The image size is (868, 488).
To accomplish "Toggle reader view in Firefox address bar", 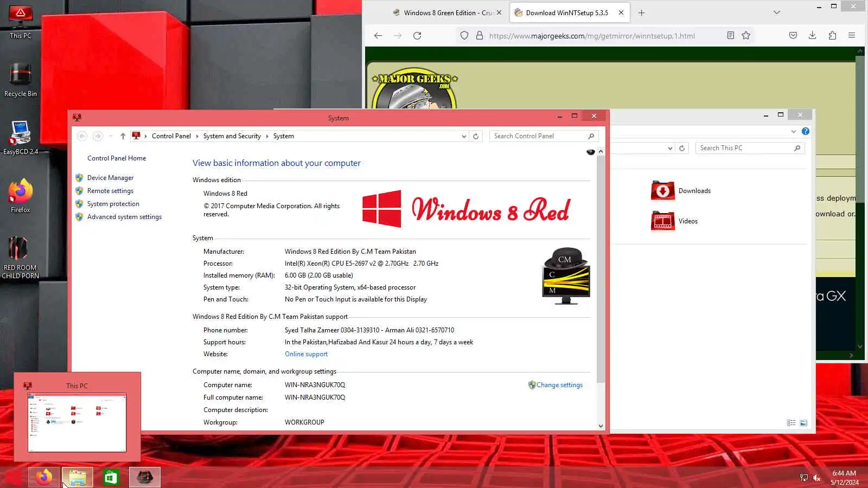I will coord(731,36).
